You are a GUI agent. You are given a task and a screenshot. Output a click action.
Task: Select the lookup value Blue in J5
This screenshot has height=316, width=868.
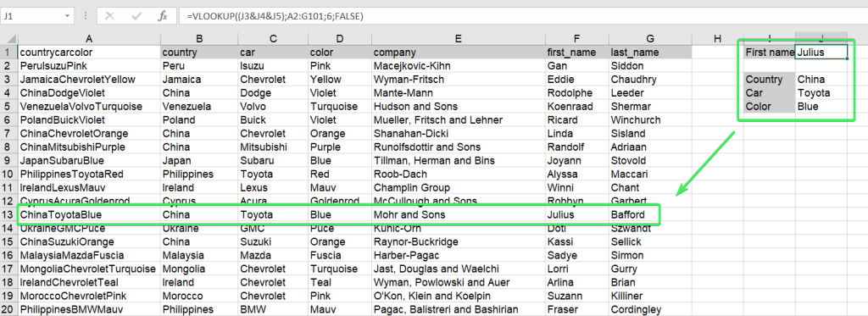point(821,106)
